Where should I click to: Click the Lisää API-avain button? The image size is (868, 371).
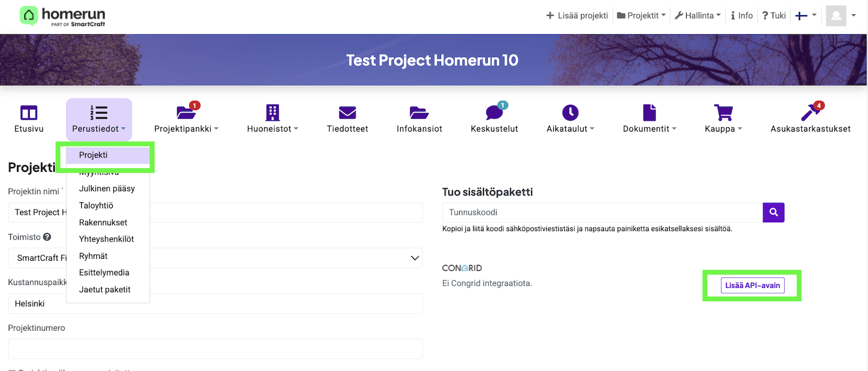click(x=752, y=286)
